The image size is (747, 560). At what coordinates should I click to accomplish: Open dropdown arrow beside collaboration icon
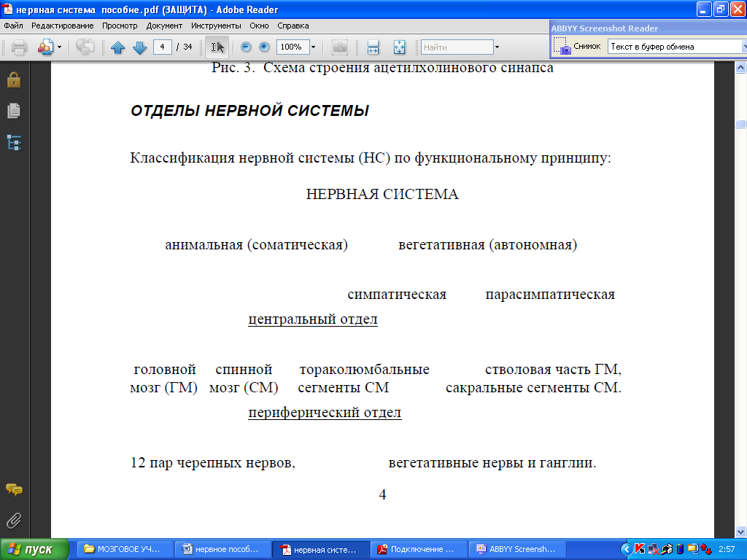(x=60, y=47)
